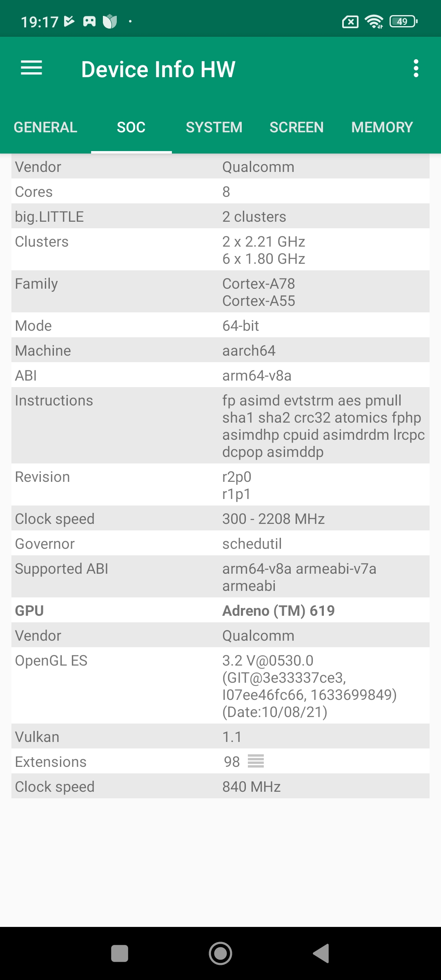The width and height of the screenshot is (441, 980).
Task: Tap the battery indicator icon
Action: coord(403,21)
